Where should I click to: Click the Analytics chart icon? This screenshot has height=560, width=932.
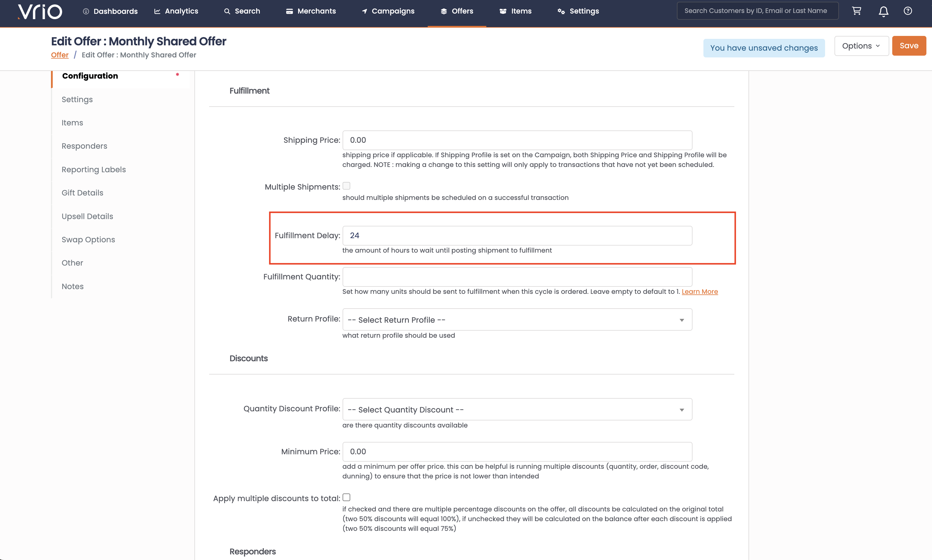157,11
